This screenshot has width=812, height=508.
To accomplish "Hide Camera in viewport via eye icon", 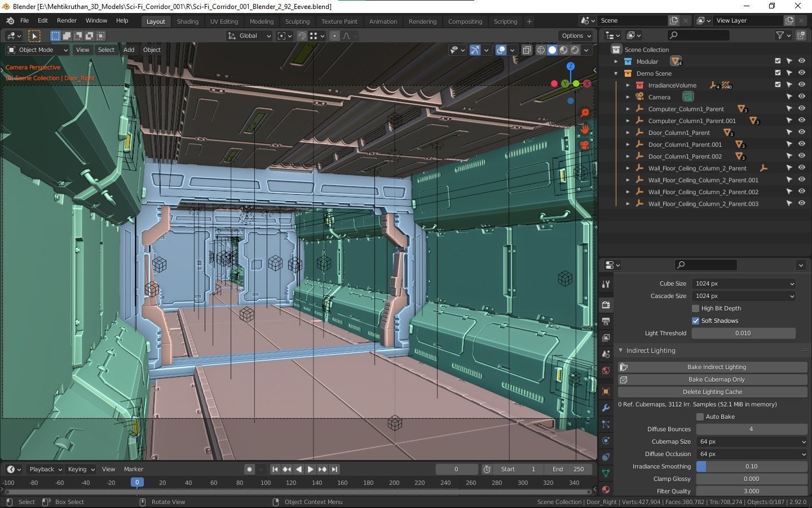I will point(801,97).
